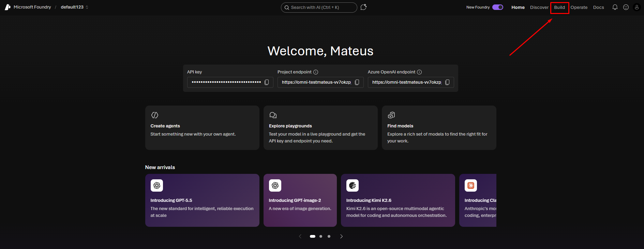
Task: Show info tooltip for Project endpoint
Action: click(316, 72)
